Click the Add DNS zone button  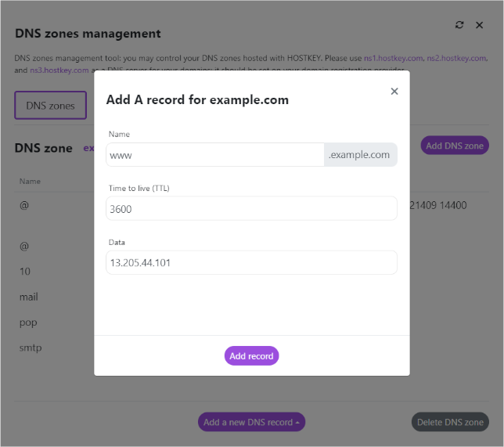coord(455,146)
